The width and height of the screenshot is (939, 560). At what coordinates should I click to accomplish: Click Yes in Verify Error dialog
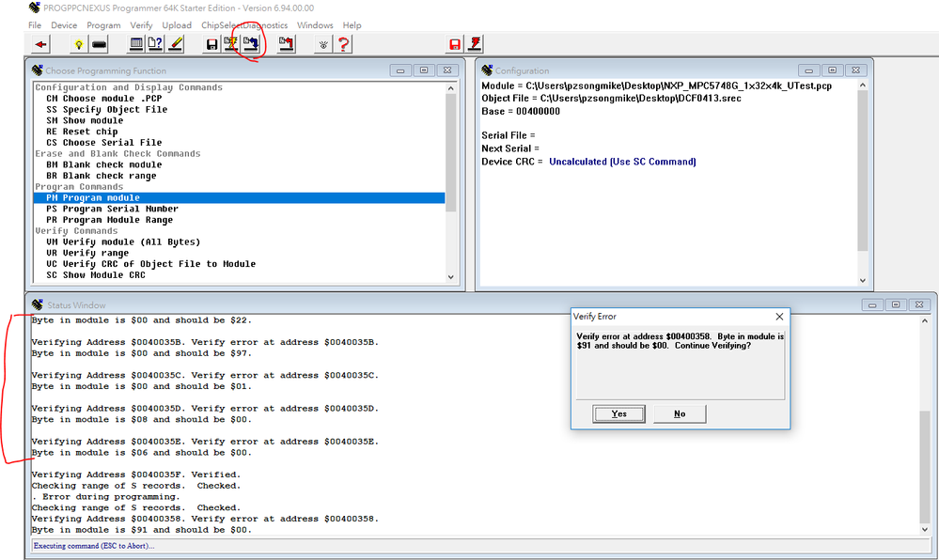(x=619, y=413)
